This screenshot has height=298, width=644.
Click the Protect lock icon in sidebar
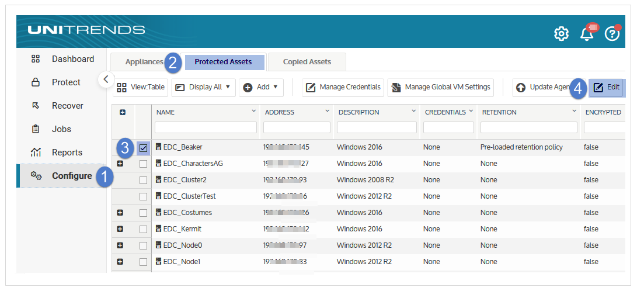click(36, 82)
